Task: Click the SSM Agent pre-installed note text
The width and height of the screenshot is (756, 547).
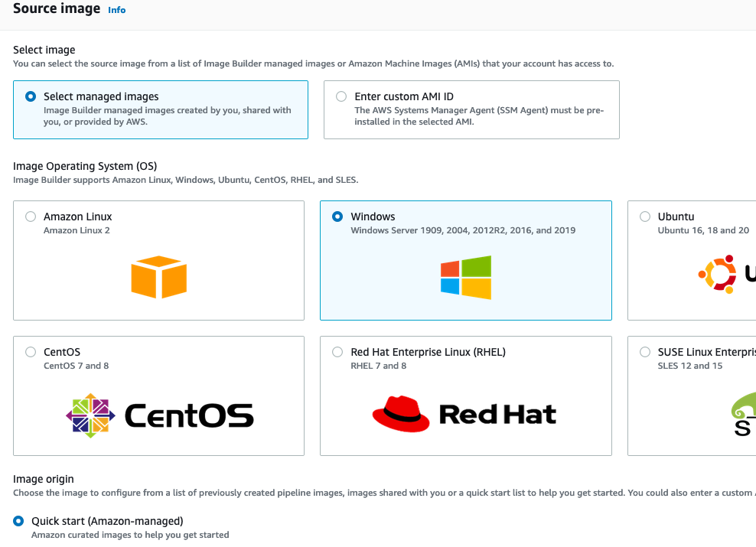Action: (479, 116)
